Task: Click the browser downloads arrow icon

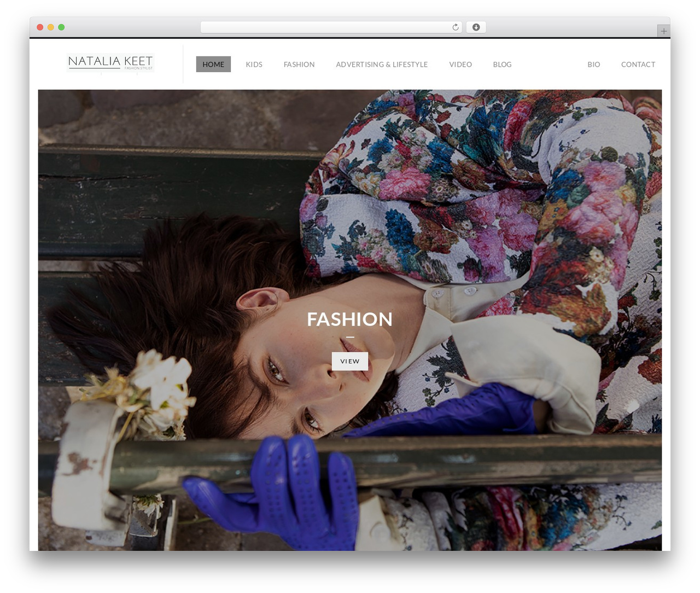Action: pos(476,27)
